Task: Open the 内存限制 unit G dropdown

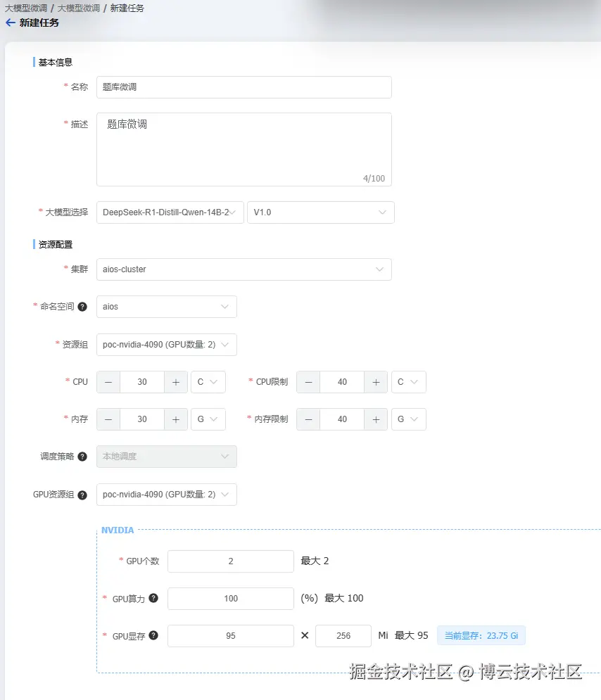Action: (409, 419)
